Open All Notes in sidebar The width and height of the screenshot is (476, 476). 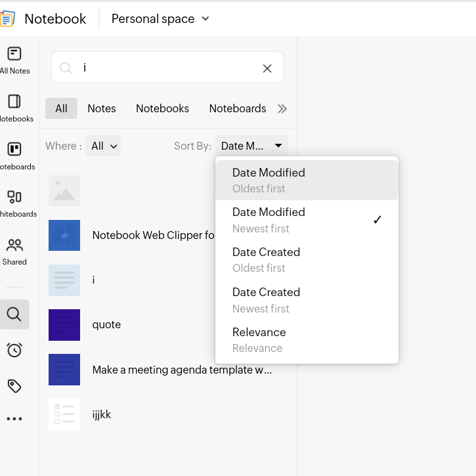click(x=14, y=60)
